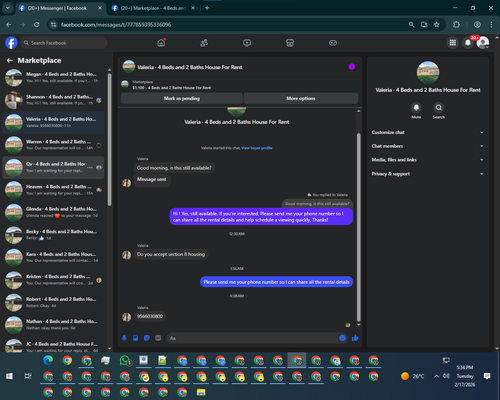This screenshot has height=400, width=500.
Task: Expand the Chat members section
Action: (428, 146)
